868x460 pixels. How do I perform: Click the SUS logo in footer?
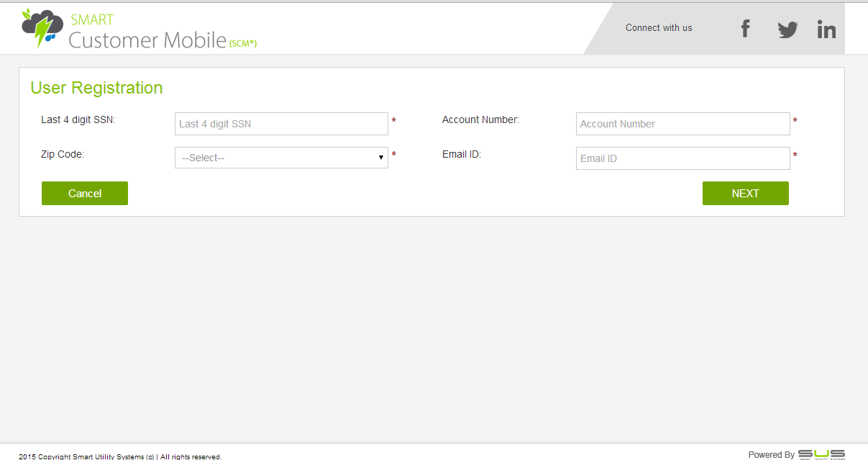(821, 454)
